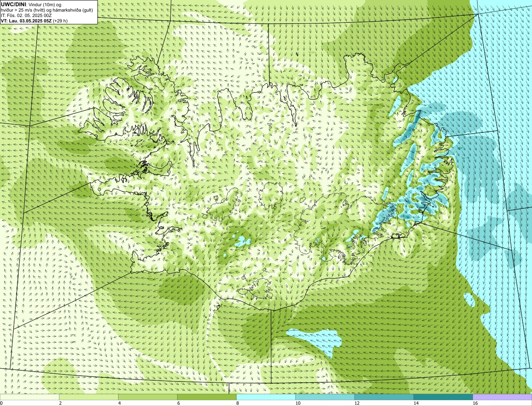
Task: Click the 12–14 m/s darker teal swatch
Action: click(384, 397)
